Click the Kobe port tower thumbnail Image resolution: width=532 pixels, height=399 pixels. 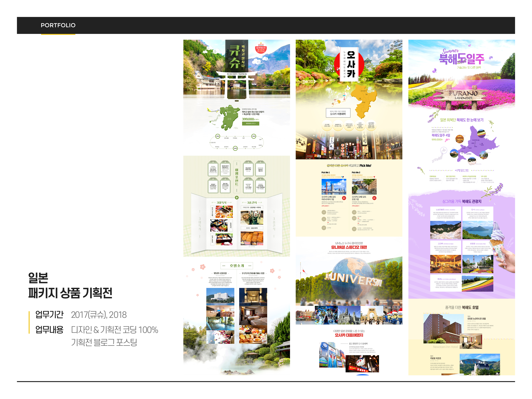(334, 187)
